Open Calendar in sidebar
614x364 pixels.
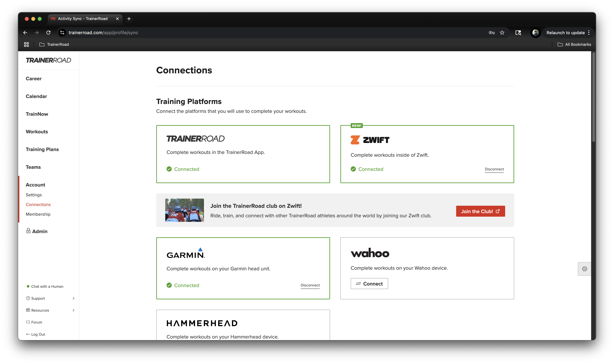pyautogui.click(x=36, y=96)
